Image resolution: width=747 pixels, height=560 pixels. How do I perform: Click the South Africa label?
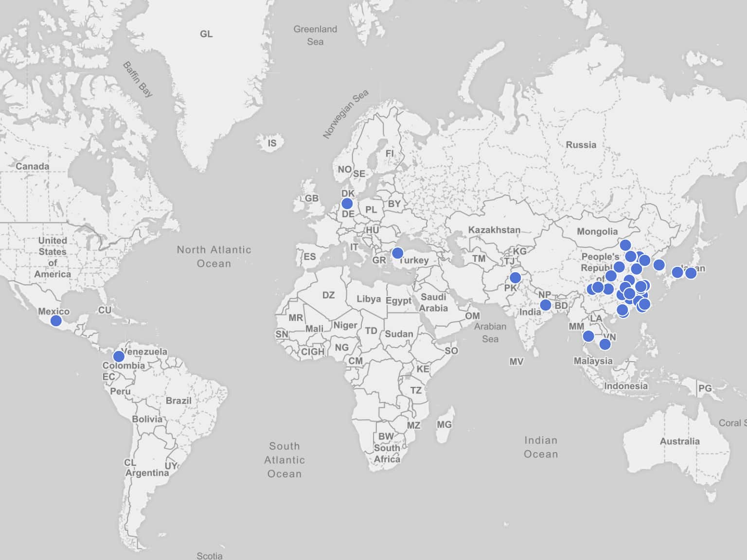click(x=387, y=453)
